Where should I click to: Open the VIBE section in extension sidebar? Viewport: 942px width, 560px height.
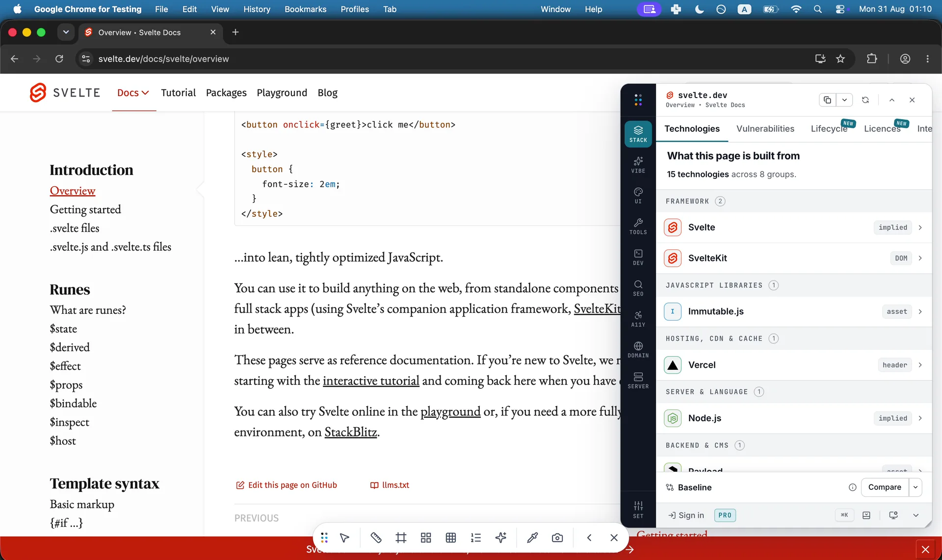point(638,165)
